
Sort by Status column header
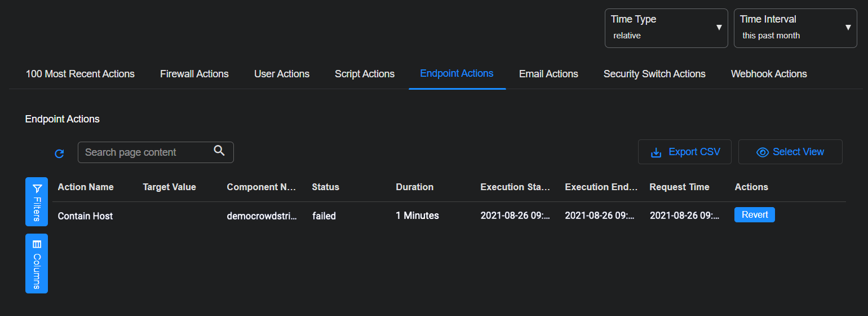[x=326, y=187]
